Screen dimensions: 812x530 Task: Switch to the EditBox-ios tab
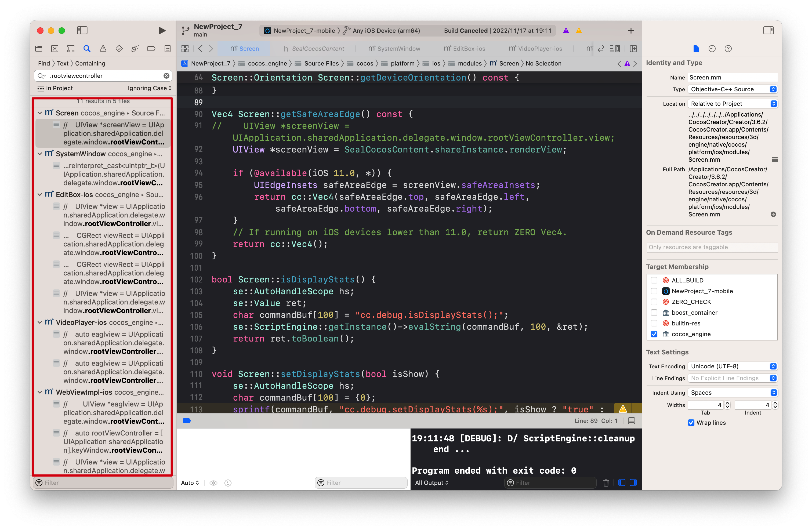tap(464, 48)
